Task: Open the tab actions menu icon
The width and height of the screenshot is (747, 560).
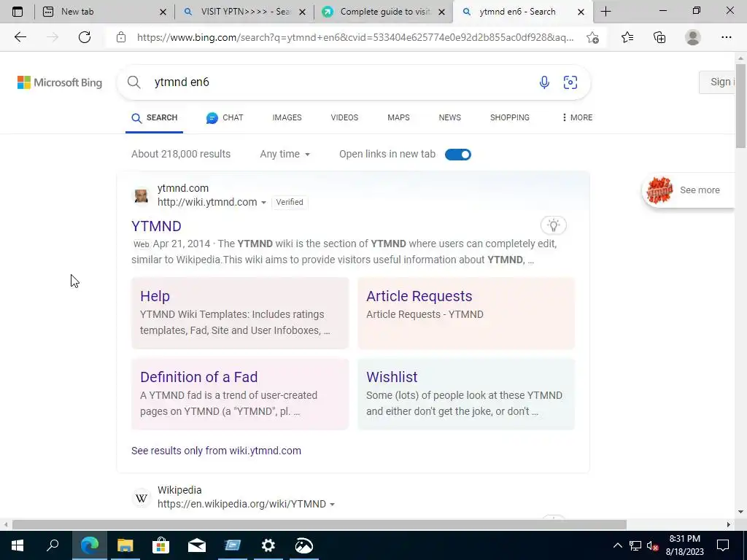Action: pos(18,12)
